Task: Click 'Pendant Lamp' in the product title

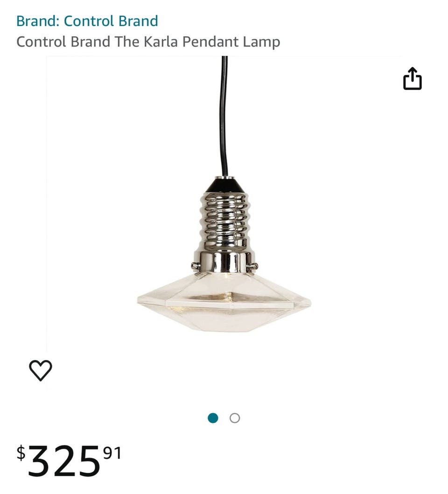Action: (x=231, y=42)
